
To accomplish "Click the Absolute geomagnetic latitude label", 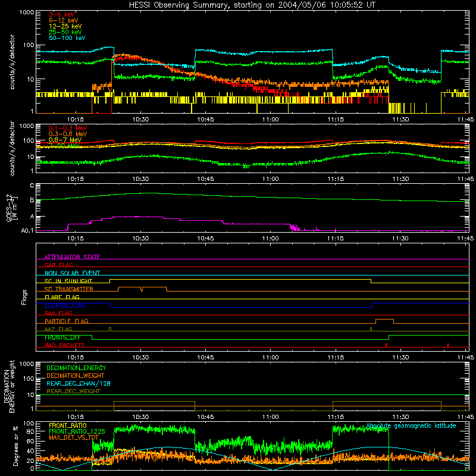I will pyautogui.click(x=411, y=425).
